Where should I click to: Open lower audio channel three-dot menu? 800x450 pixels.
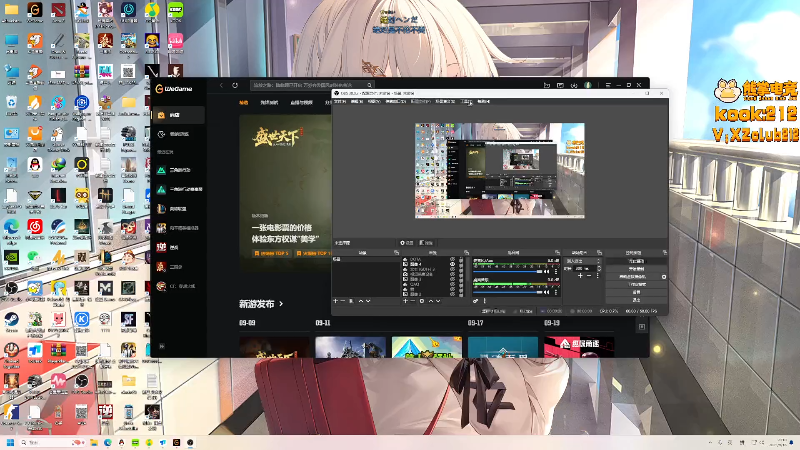[x=556, y=292]
